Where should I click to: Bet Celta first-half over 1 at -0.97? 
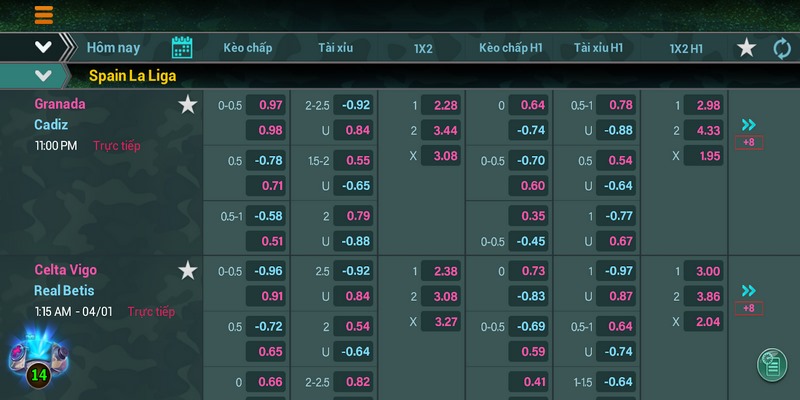coord(616,271)
